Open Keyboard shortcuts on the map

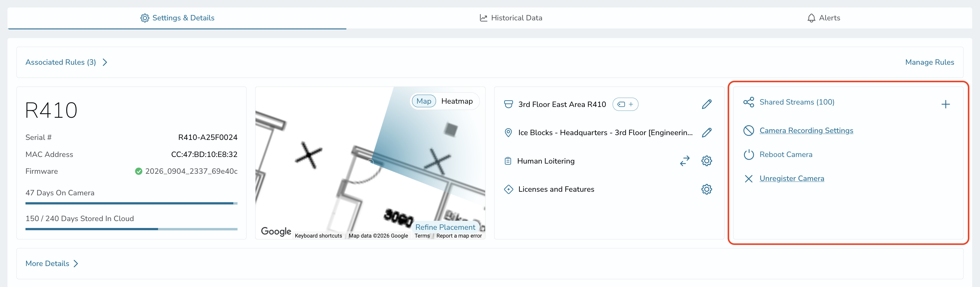(x=318, y=236)
